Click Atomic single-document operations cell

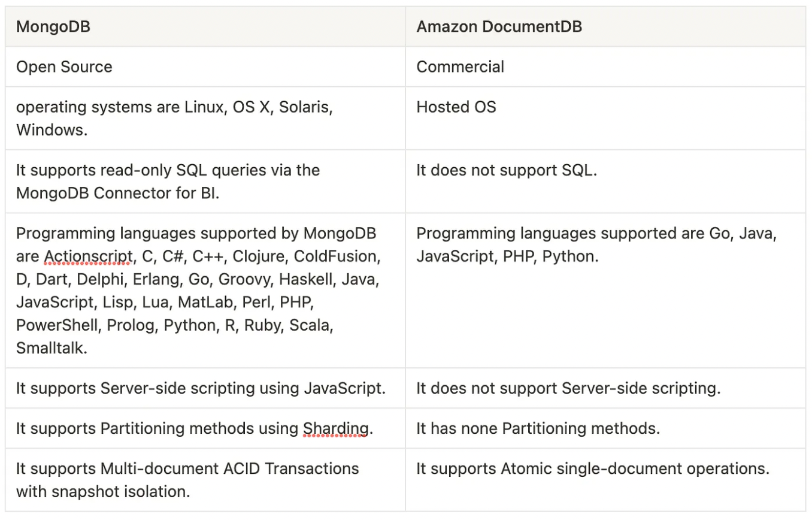point(605,480)
